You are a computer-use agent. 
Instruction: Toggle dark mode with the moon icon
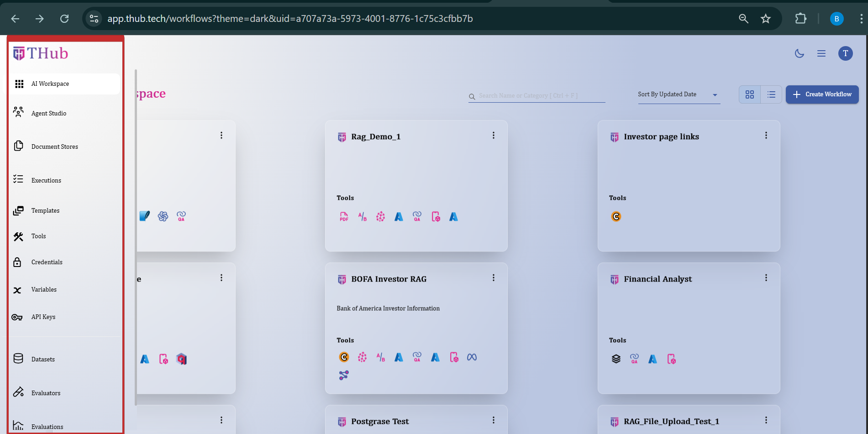pyautogui.click(x=799, y=53)
